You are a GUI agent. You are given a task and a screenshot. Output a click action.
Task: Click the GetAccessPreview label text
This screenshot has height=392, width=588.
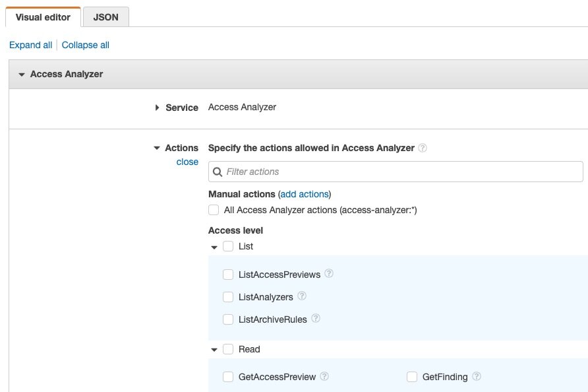coord(277,377)
